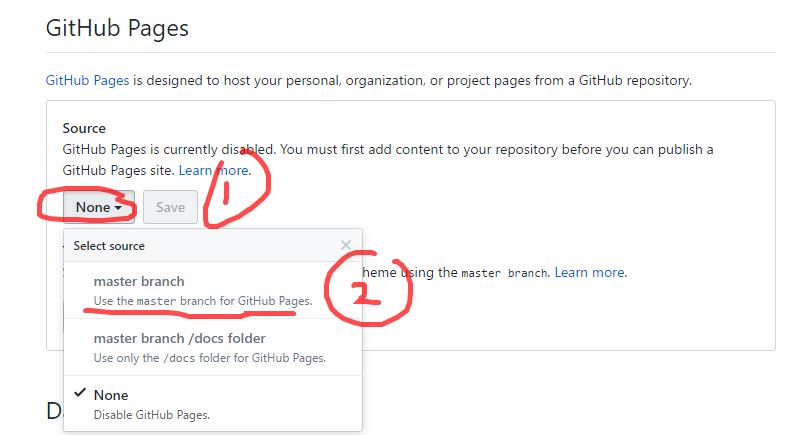Click the GitHub Pages section heading

tap(117, 28)
